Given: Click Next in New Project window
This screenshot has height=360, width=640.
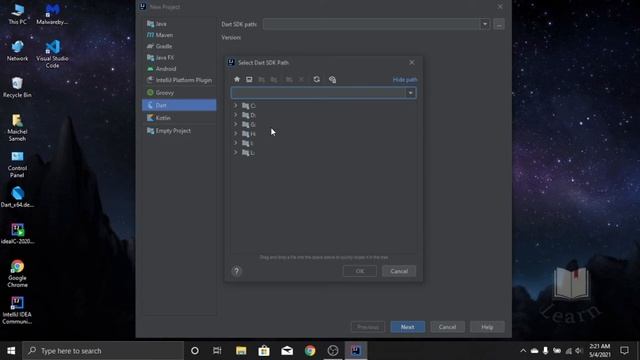Looking at the screenshot, I should point(407,327).
